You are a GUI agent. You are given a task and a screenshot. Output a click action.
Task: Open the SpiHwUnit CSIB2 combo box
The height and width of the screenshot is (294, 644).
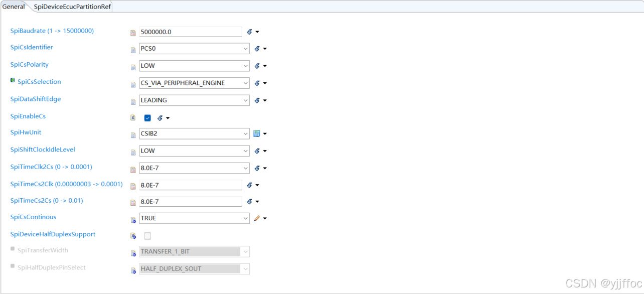[194, 133]
